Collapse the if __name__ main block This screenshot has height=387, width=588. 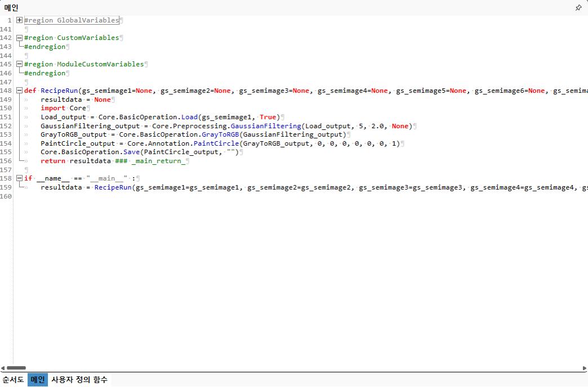coord(20,178)
